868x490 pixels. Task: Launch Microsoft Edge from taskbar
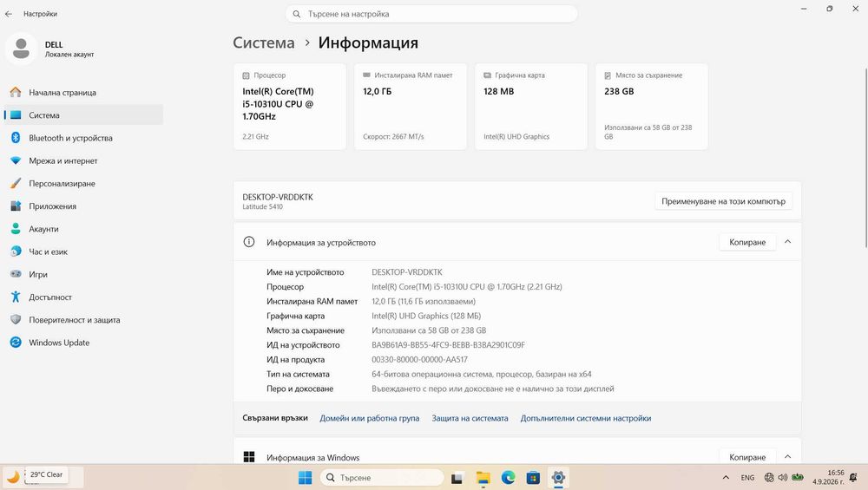pyautogui.click(x=508, y=478)
